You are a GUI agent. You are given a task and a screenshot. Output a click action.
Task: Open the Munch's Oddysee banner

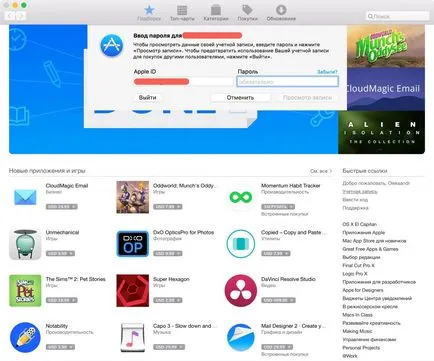point(386,46)
